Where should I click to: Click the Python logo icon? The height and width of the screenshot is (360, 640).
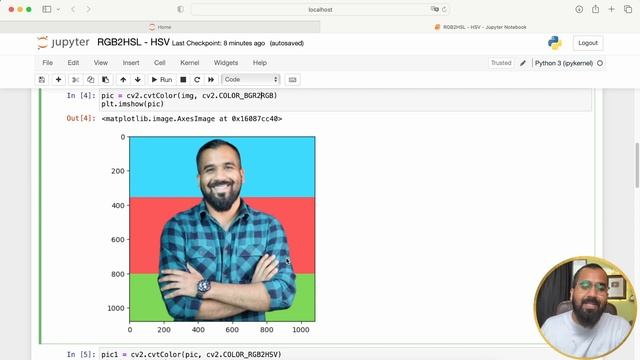(x=555, y=43)
